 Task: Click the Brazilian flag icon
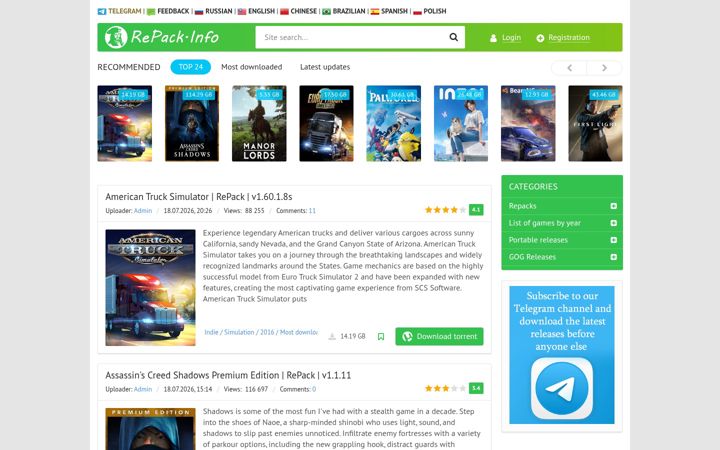coord(326,11)
